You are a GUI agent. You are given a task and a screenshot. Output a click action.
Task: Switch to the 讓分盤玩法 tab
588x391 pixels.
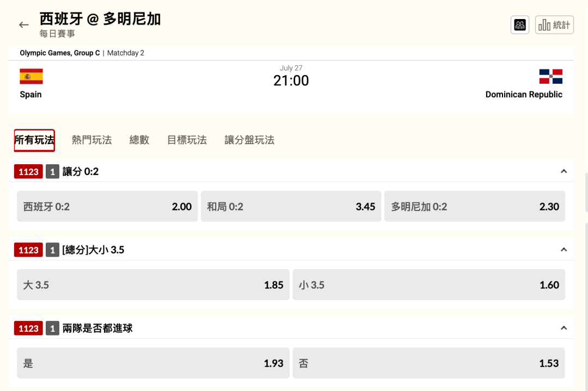249,140
